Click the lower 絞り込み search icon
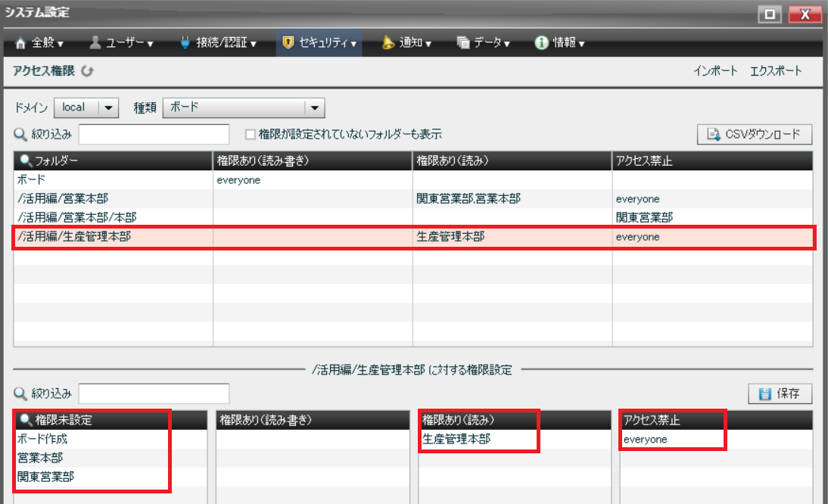This screenshot has width=828, height=504. pos(20,394)
